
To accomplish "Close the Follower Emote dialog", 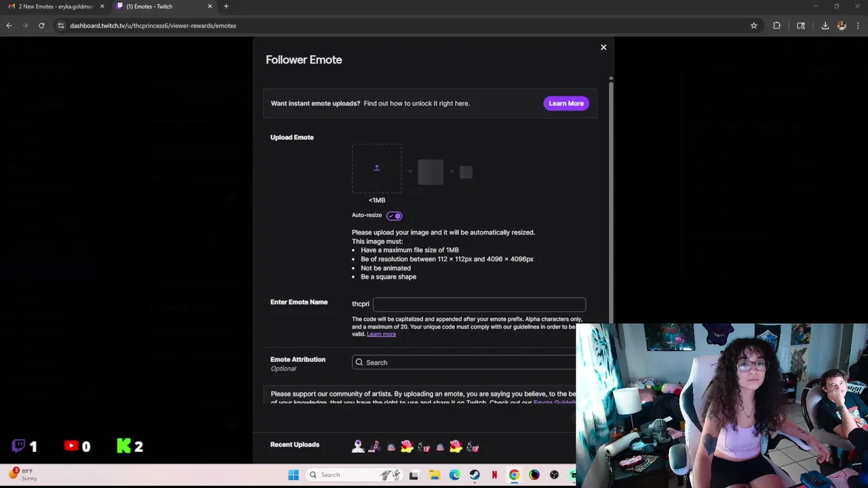I will pyautogui.click(x=603, y=47).
